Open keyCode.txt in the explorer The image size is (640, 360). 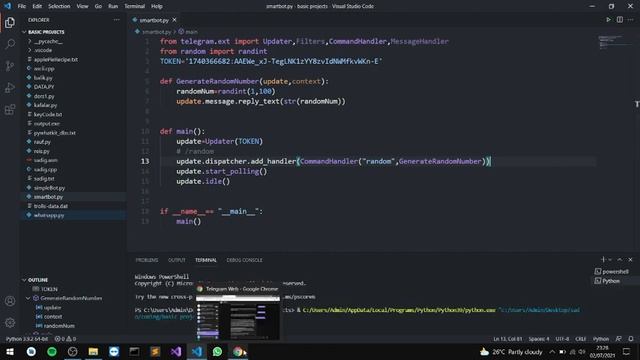click(48, 114)
